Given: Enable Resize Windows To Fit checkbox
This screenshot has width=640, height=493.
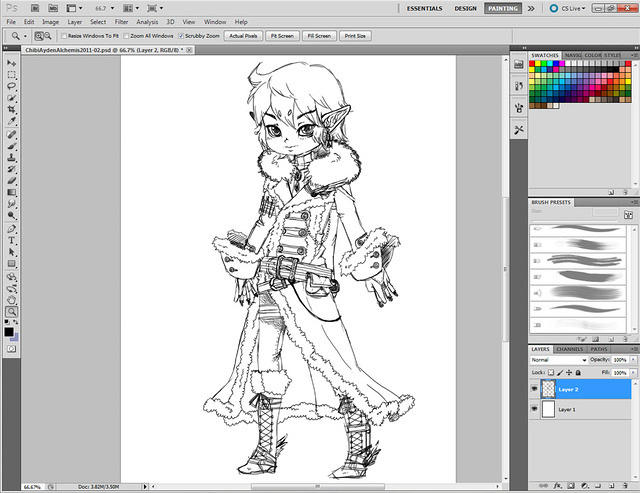Looking at the screenshot, I should click(64, 36).
